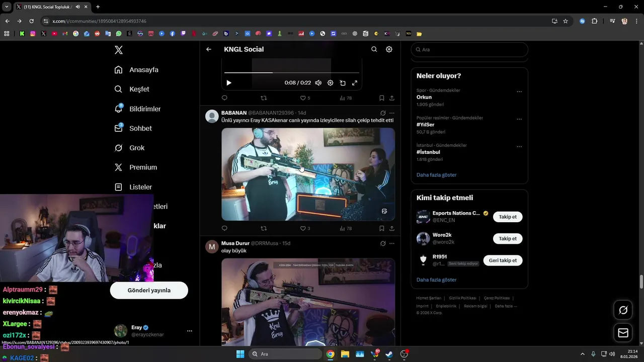Follow Esports Nations Cup account
The image size is (644, 362).
pyautogui.click(x=508, y=217)
